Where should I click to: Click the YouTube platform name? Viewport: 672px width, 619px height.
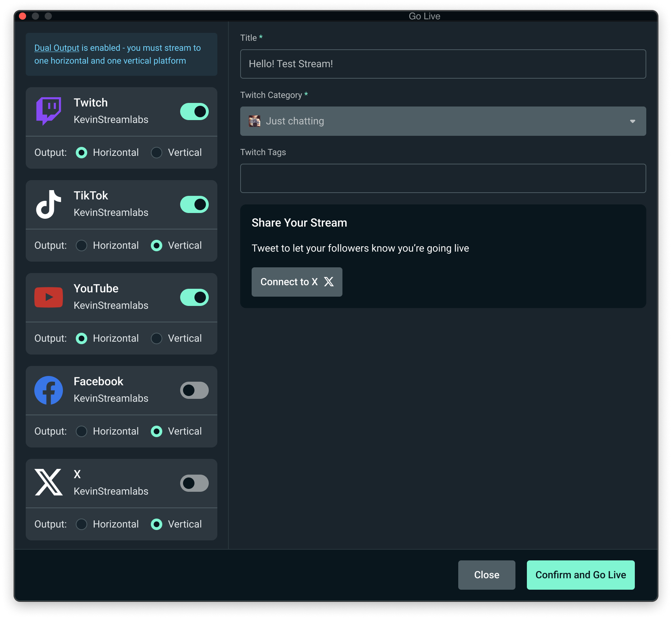pyautogui.click(x=96, y=288)
